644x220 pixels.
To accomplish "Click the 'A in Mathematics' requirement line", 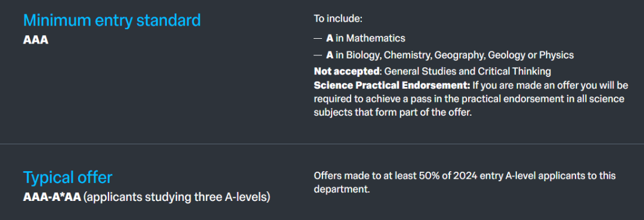I will 366,39.
